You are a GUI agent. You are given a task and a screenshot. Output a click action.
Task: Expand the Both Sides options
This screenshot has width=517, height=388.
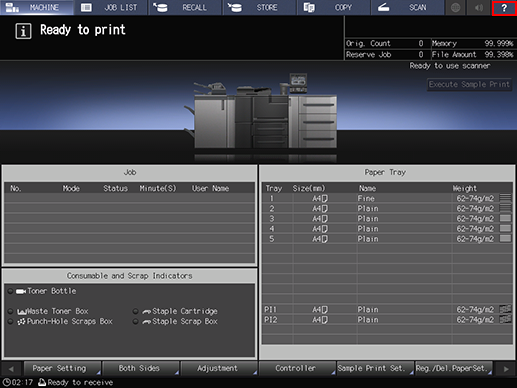click(141, 368)
